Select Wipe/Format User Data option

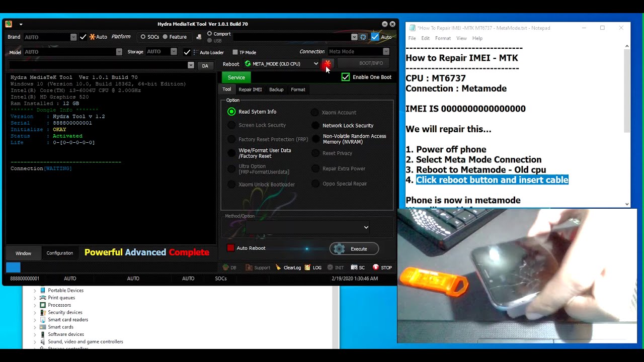point(231,153)
